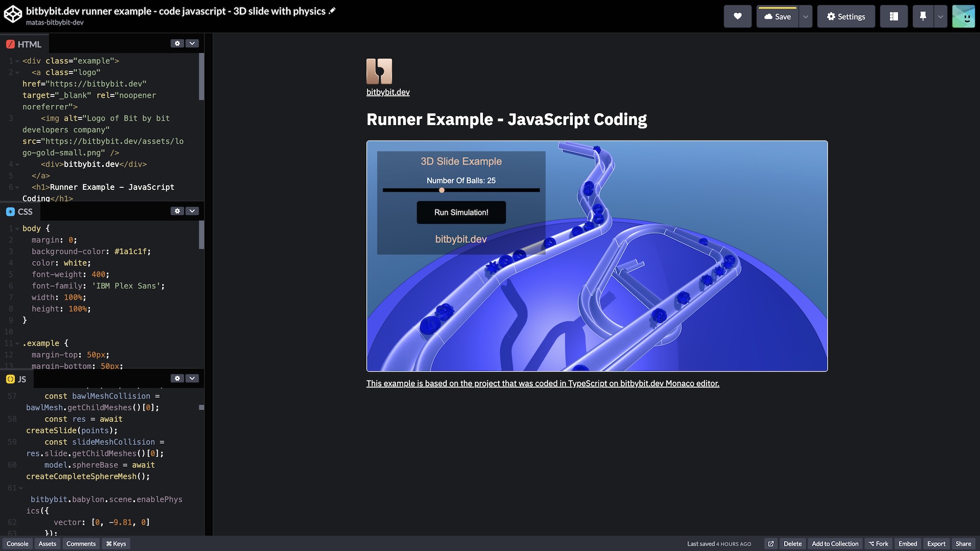Open pen Settings
The image size is (980, 551).
846,16
